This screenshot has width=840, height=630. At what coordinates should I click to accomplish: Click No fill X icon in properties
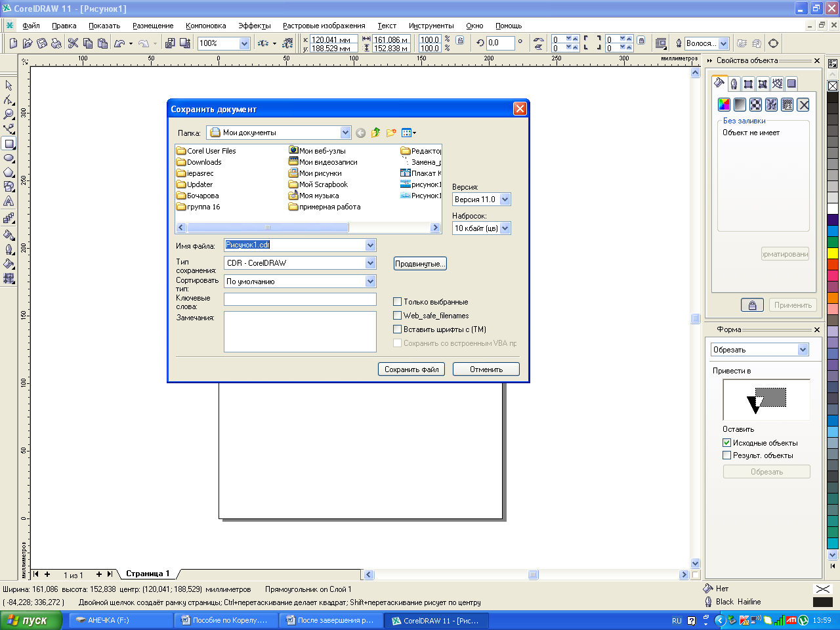(803, 104)
